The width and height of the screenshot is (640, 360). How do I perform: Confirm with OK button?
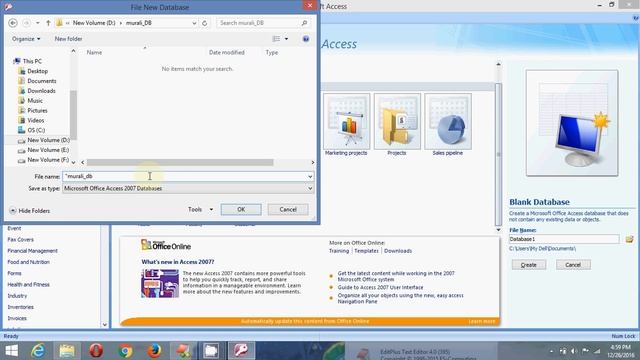[241, 209]
